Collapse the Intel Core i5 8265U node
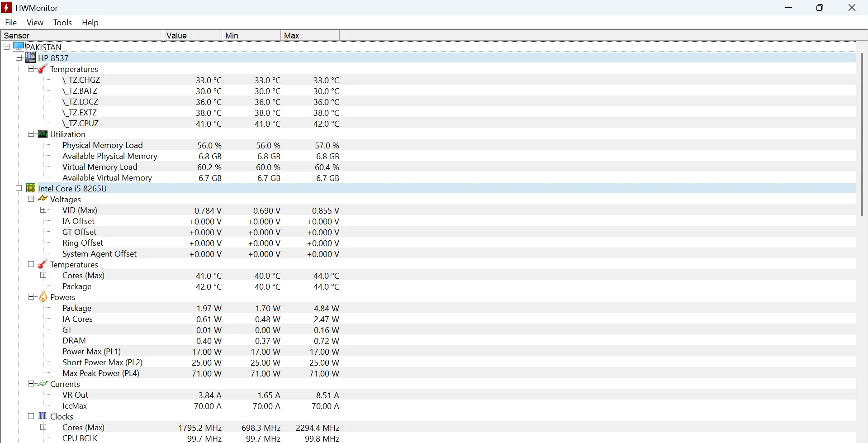 point(19,188)
